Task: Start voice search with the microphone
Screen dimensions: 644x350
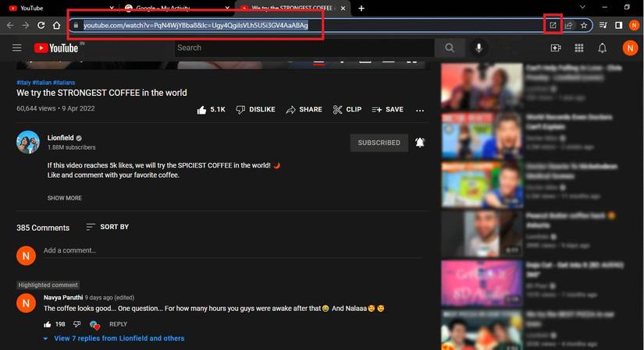Action: 479,48
